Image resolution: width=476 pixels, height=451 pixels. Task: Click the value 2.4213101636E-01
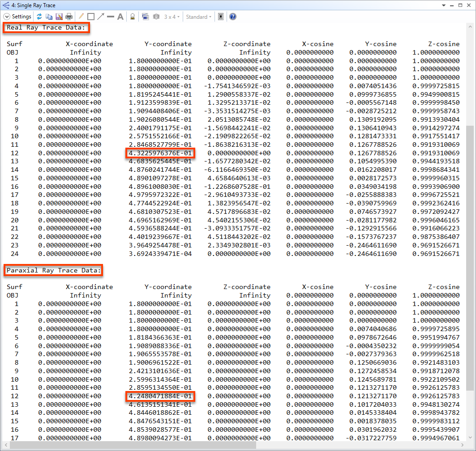160,371
